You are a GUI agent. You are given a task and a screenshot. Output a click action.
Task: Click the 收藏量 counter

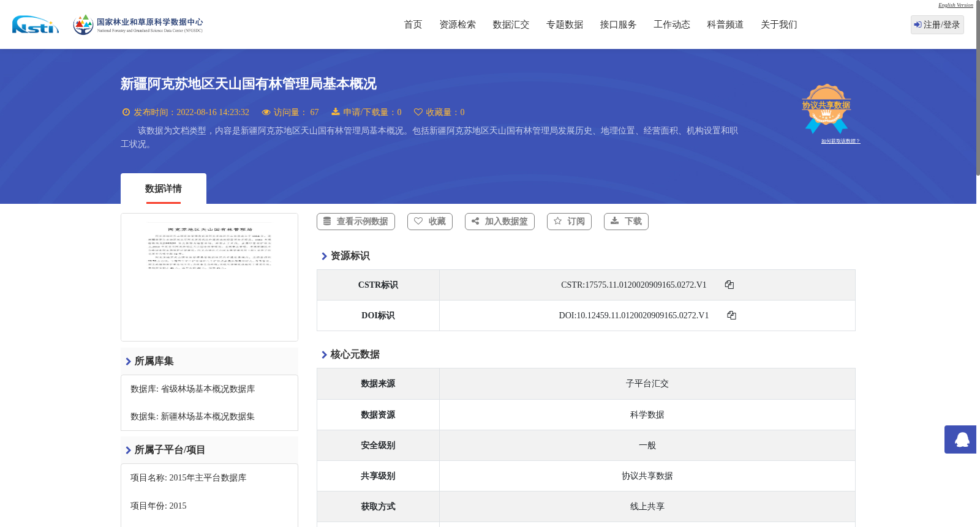(x=439, y=113)
